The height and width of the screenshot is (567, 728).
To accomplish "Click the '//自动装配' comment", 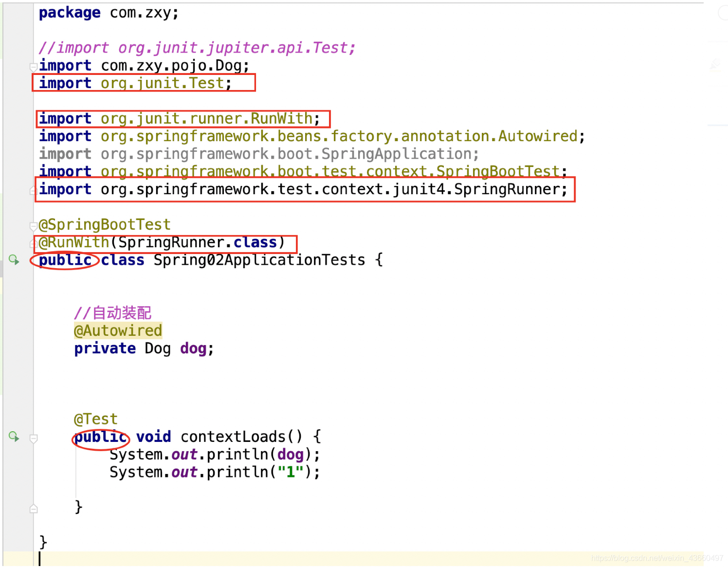I will pyautogui.click(x=113, y=313).
